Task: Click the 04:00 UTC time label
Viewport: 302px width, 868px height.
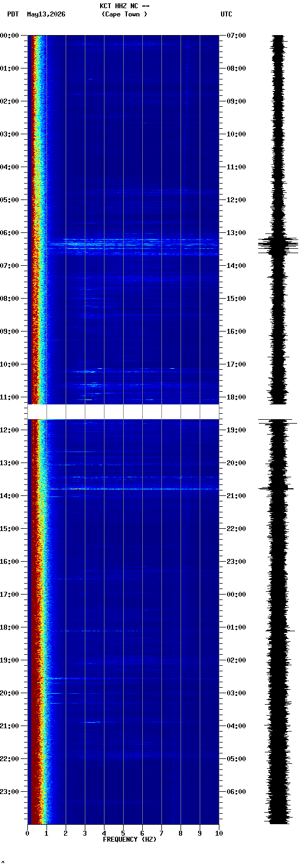Action: click(x=236, y=726)
